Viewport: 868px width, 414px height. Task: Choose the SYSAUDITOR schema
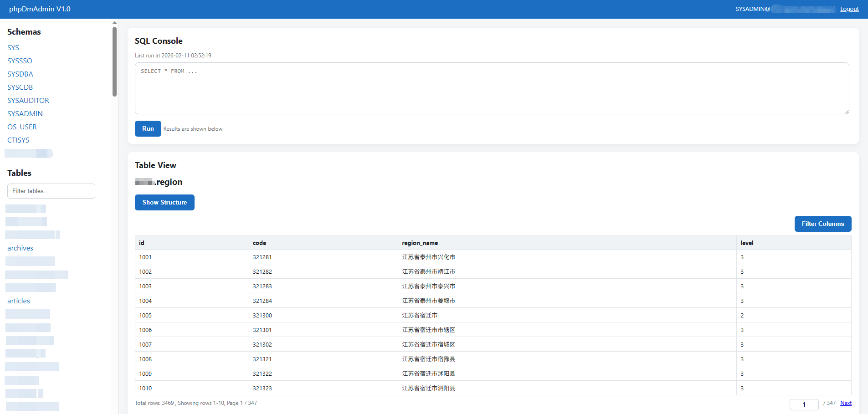click(28, 101)
